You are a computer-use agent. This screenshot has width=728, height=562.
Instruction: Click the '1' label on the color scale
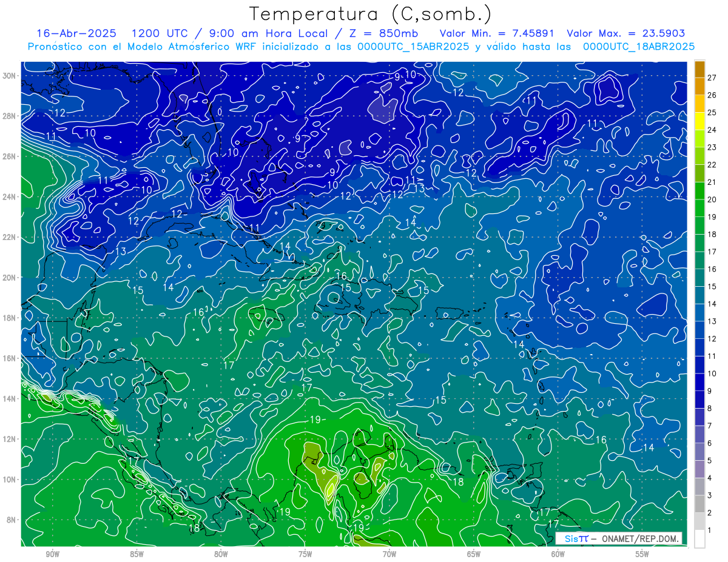[710, 530]
